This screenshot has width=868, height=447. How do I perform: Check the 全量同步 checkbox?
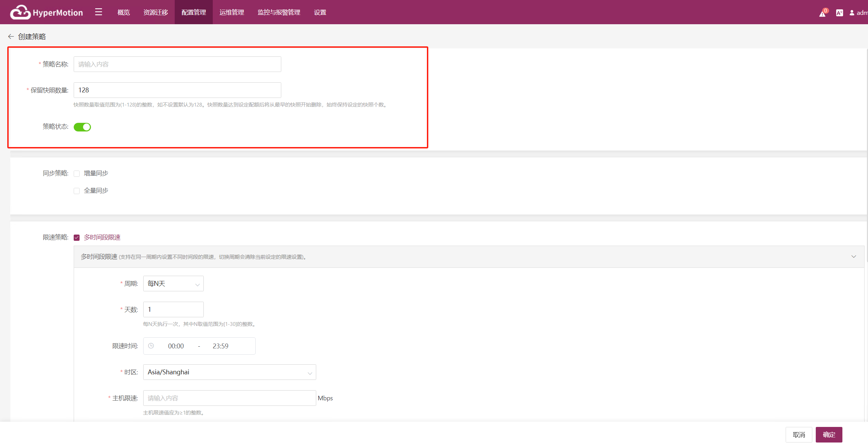(77, 191)
